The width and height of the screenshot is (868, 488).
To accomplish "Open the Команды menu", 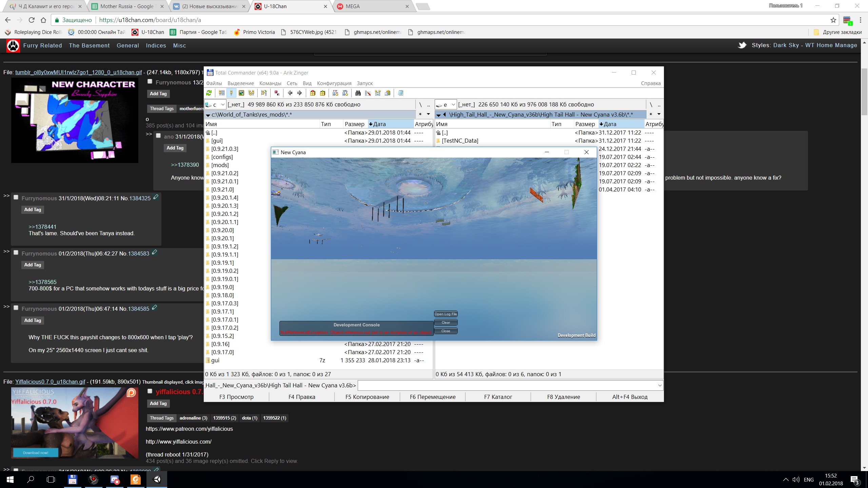I will tap(270, 83).
